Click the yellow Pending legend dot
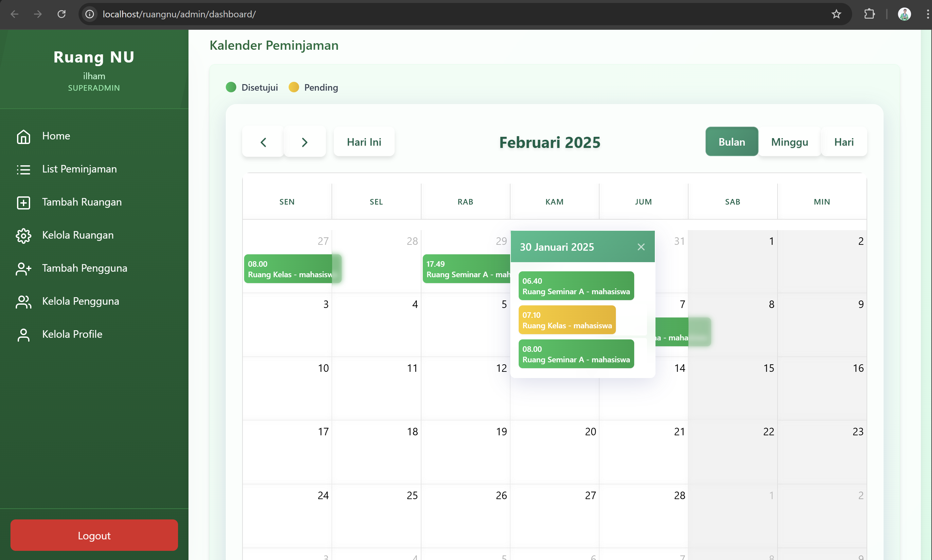Image resolution: width=932 pixels, height=560 pixels. click(x=294, y=87)
